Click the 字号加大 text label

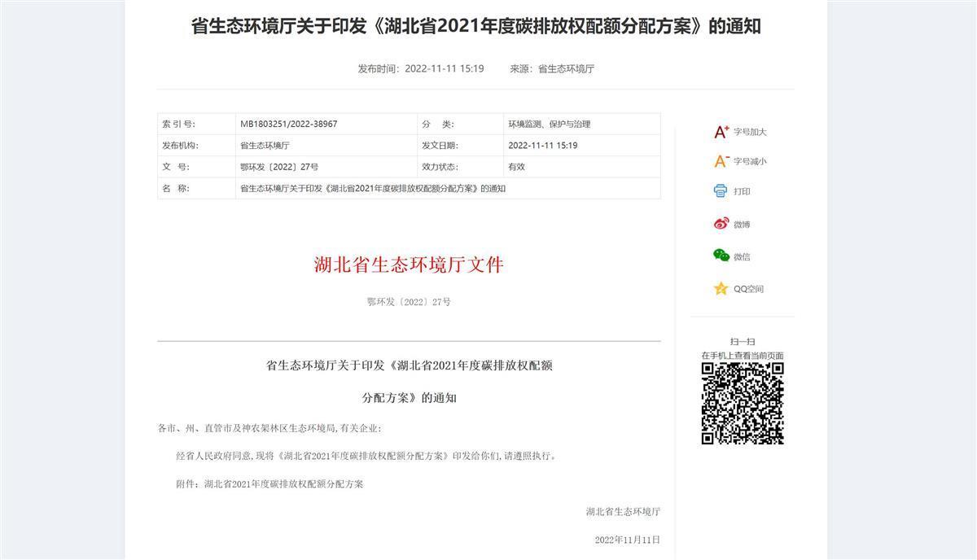click(x=750, y=132)
